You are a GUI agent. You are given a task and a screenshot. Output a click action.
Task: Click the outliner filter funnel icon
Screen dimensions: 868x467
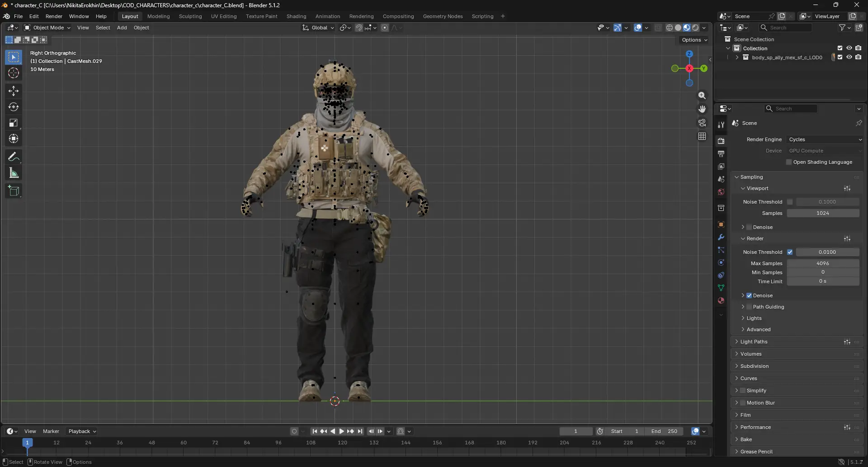(842, 28)
